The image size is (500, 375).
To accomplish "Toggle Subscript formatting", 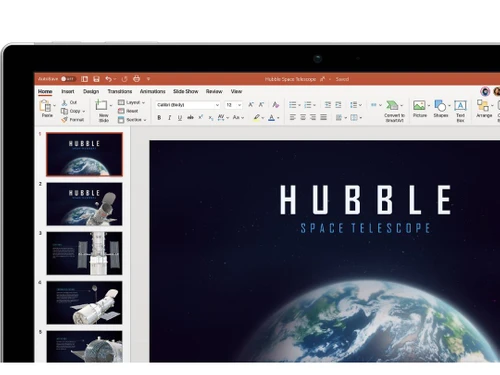I will click(211, 118).
